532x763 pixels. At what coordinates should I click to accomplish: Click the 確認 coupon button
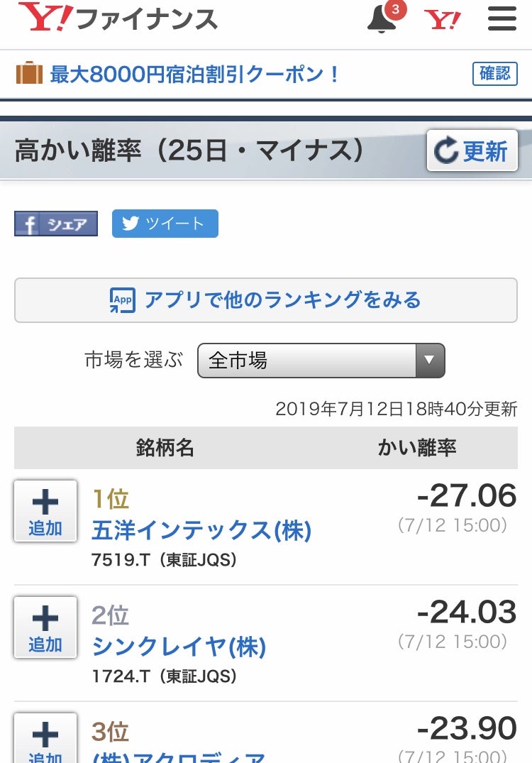(x=494, y=73)
